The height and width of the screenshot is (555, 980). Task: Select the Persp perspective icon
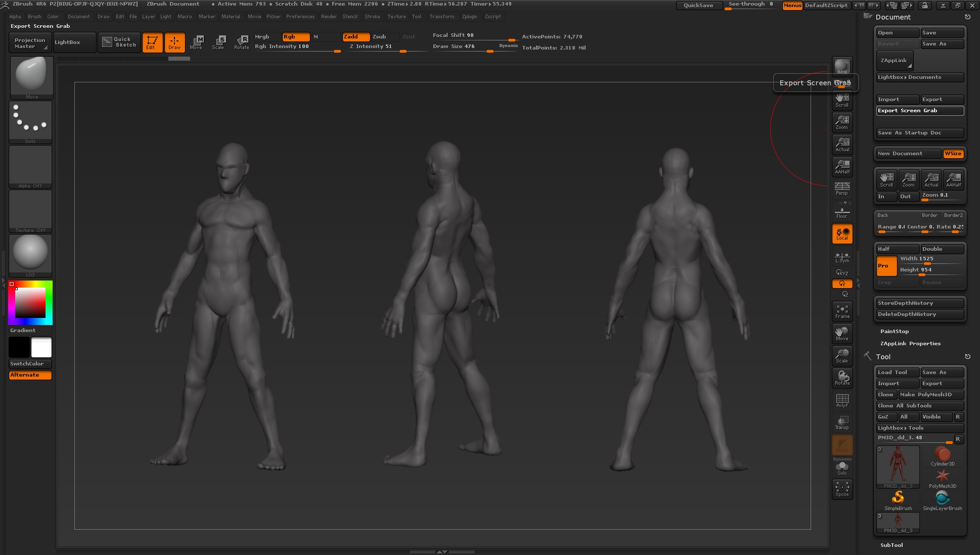(x=842, y=188)
